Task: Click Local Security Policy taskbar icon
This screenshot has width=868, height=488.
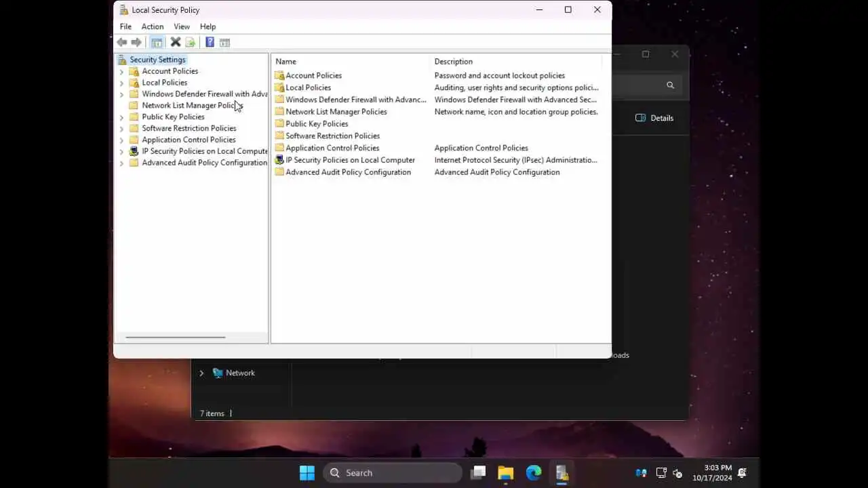Action: pos(561,472)
